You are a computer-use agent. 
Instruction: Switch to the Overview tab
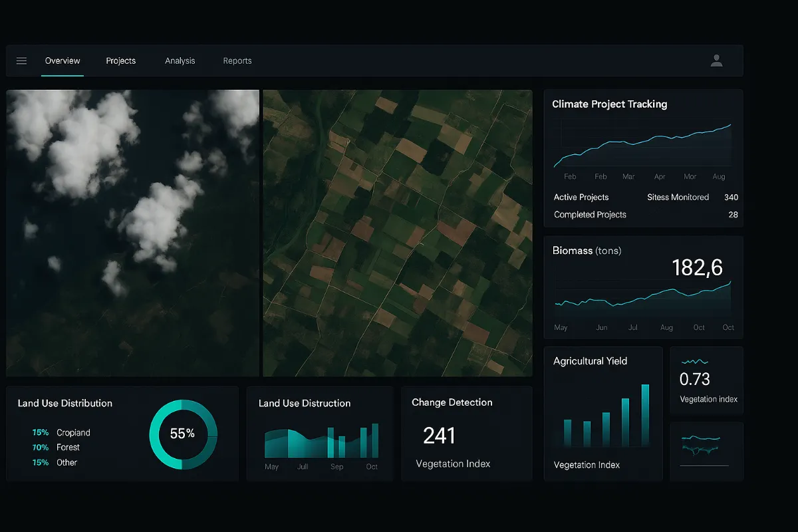coord(63,61)
